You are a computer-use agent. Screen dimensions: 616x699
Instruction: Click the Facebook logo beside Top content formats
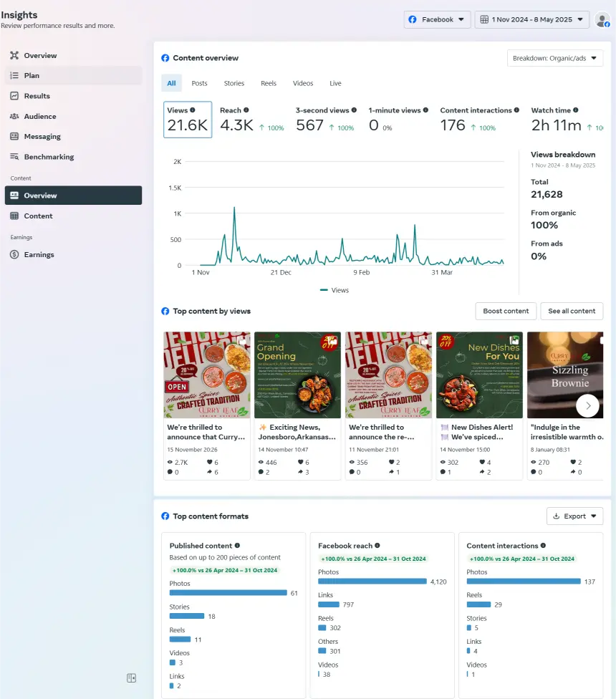click(165, 516)
